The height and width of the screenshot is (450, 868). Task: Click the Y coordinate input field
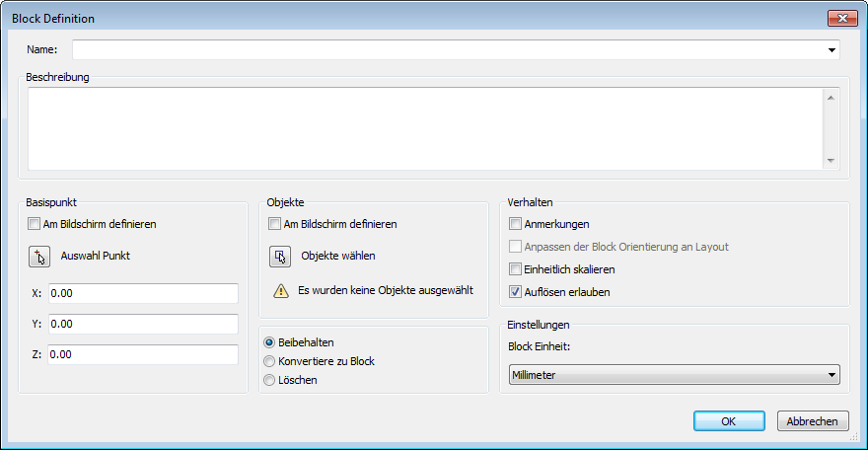pyautogui.click(x=143, y=325)
